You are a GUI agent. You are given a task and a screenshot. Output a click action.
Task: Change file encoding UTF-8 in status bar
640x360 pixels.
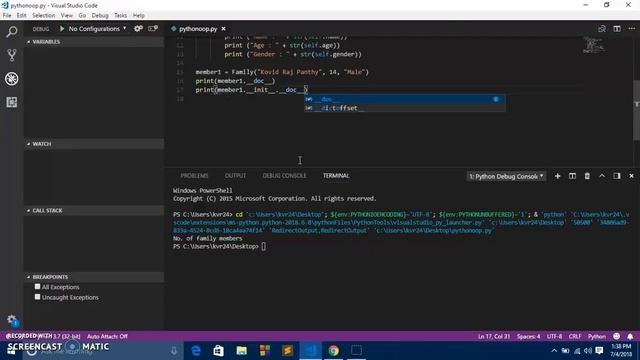click(554, 336)
